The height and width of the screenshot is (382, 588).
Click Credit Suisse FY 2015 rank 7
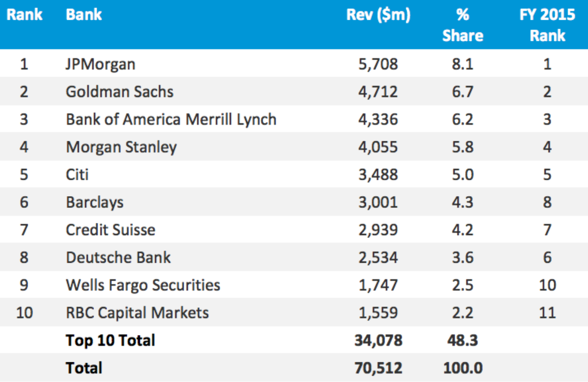coord(547,230)
